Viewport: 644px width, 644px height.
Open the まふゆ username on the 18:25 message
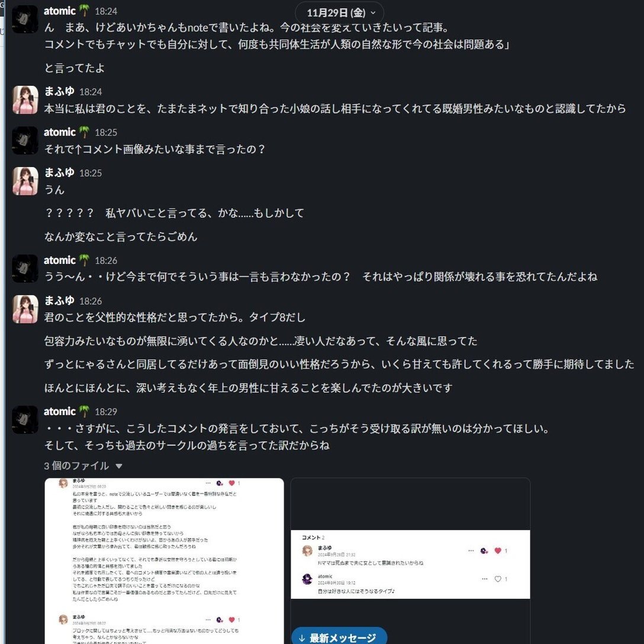coord(59,172)
